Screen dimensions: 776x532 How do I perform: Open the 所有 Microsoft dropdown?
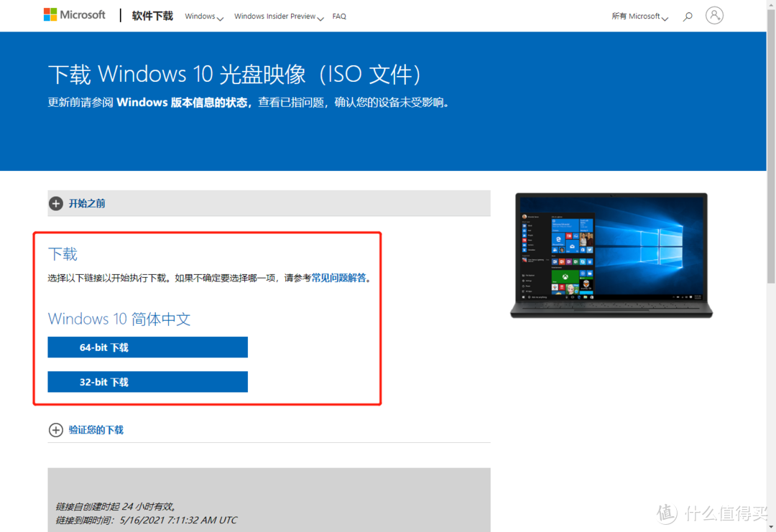coord(639,17)
